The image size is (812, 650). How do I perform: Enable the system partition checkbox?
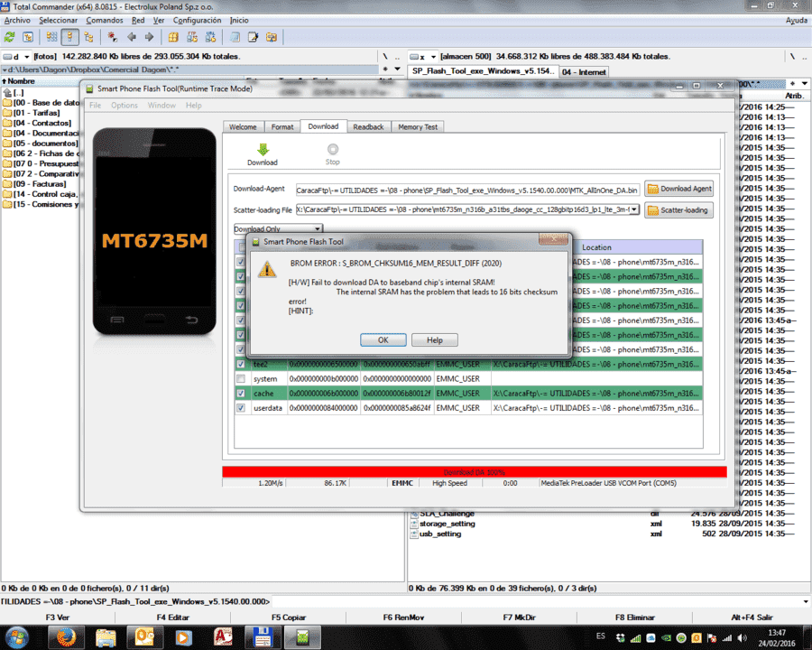(x=241, y=379)
